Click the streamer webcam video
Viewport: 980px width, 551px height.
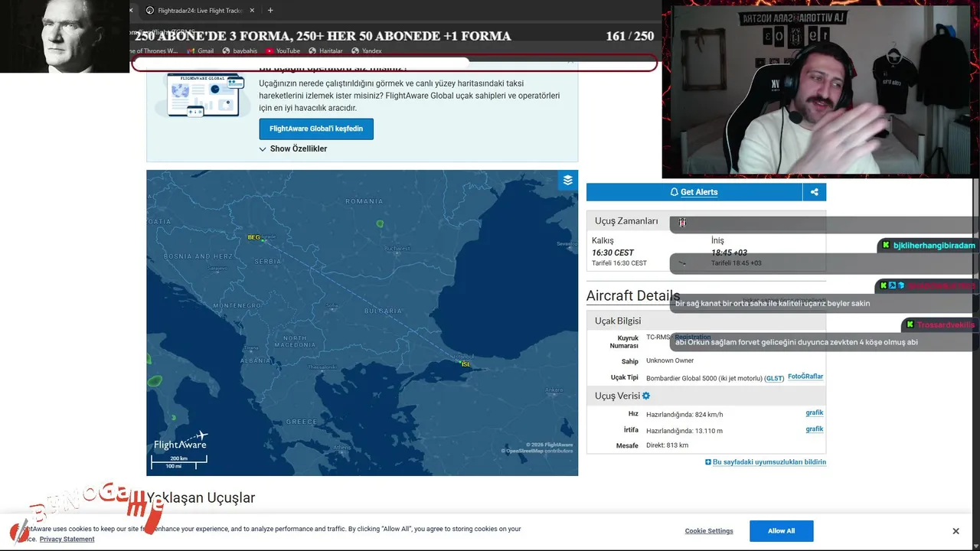point(819,90)
